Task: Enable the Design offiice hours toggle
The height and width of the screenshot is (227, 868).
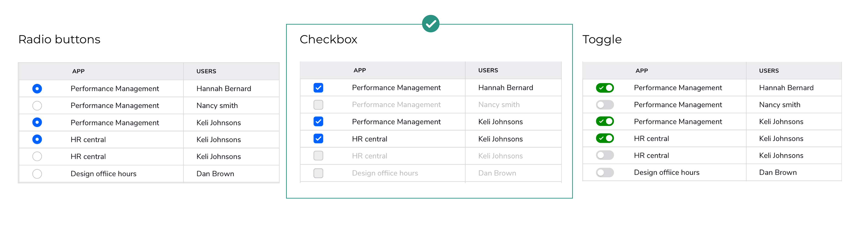Action: point(604,172)
